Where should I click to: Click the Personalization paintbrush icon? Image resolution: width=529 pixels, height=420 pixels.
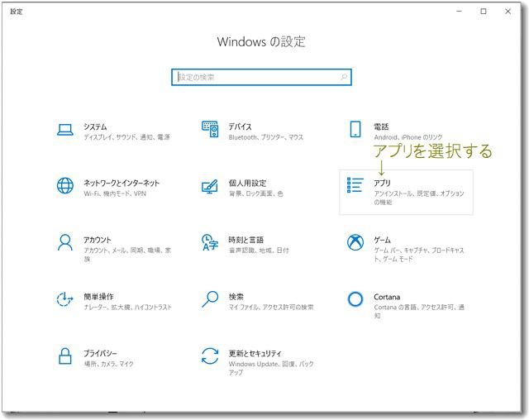click(209, 186)
